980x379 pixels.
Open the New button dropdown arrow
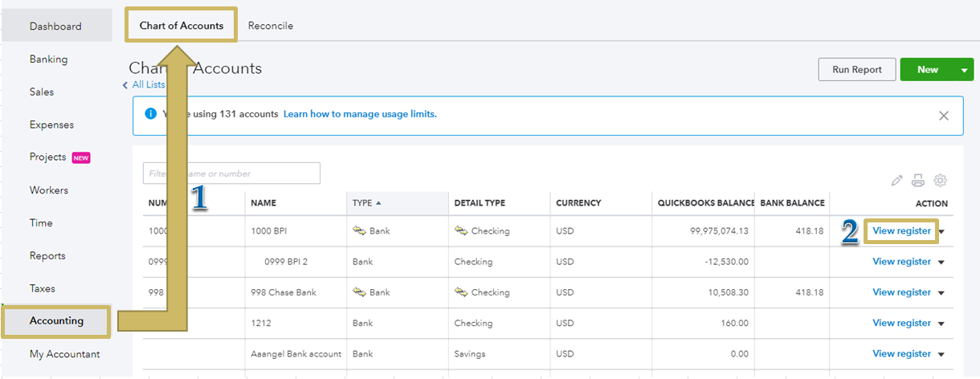click(965, 70)
